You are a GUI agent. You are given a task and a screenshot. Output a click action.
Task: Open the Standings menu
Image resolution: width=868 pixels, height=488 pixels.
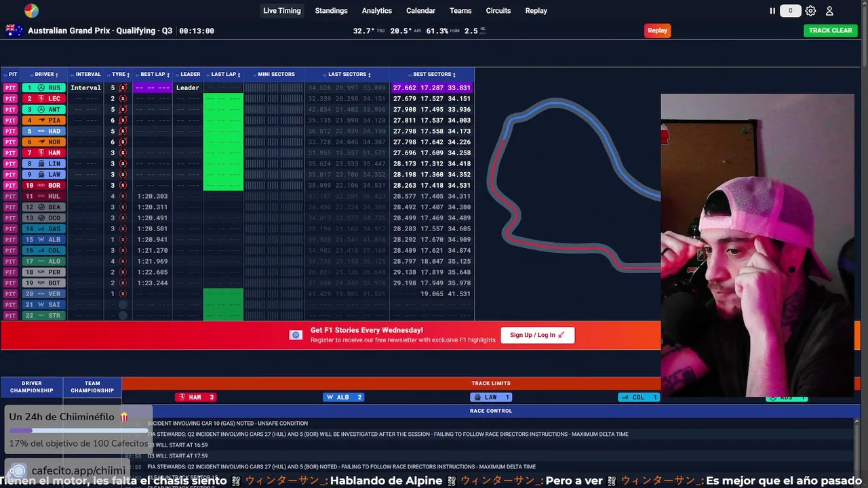tap(331, 11)
